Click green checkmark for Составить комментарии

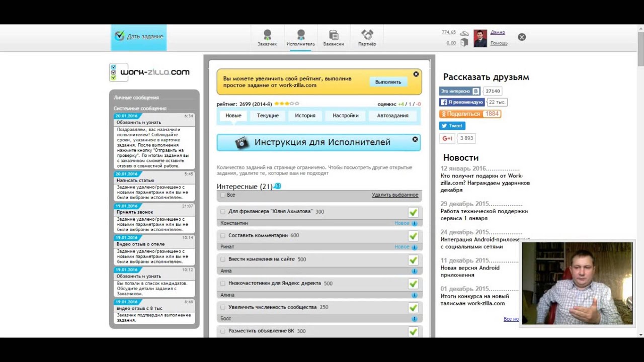click(413, 236)
